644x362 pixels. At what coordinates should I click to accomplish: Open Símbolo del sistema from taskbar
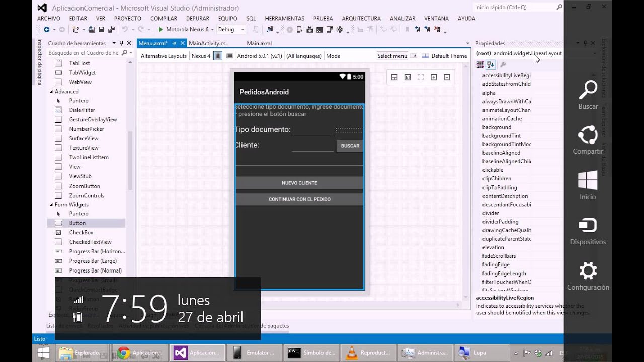coord(311,353)
